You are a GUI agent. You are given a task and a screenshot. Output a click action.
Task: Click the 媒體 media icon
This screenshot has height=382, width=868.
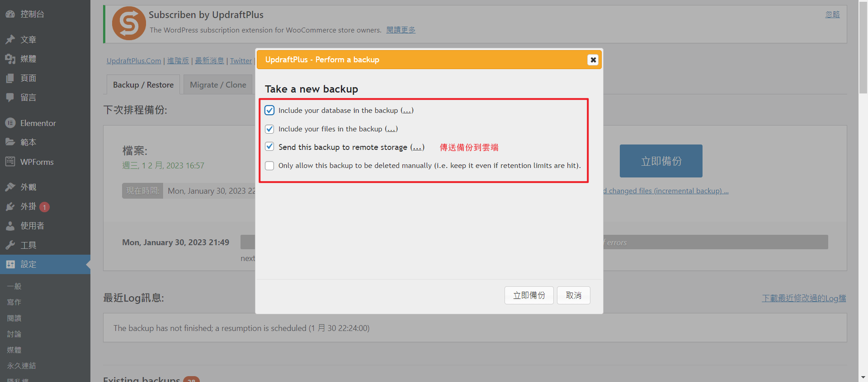pyautogui.click(x=10, y=59)
